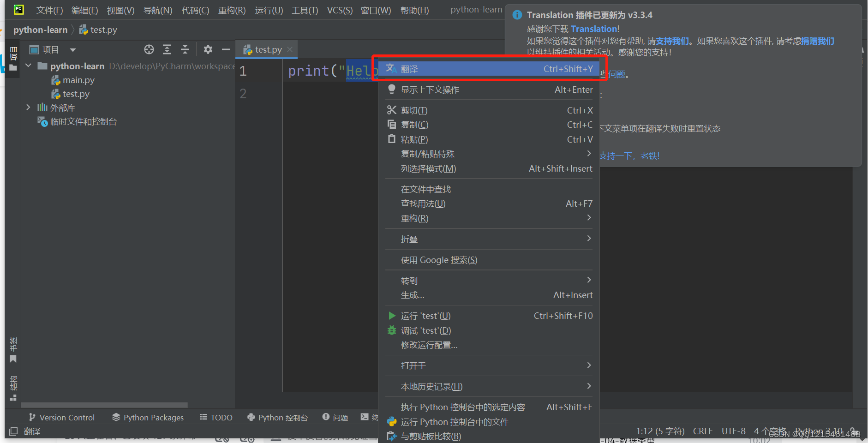This screenshot has width=868, height=443.
Task: Open the 项目 view dropdown arrow
Action: click(x=73, y=50)
